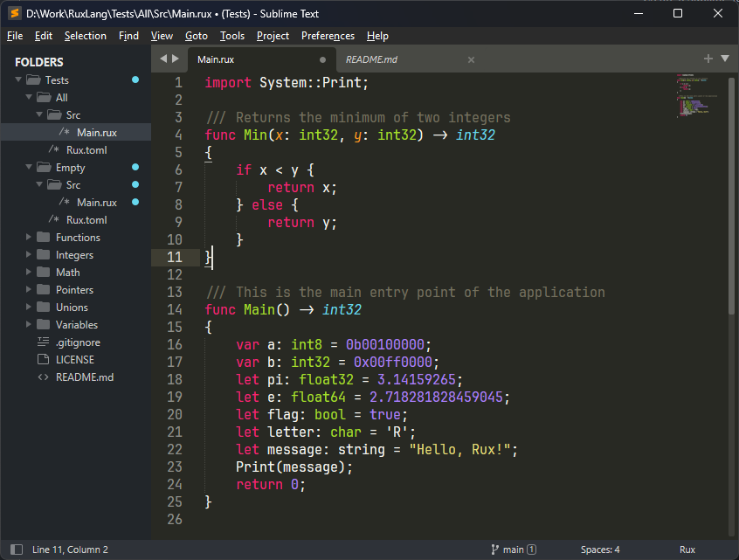Click line number 14 in gutter
This screenshot has width=739, height=560.
click(175, 309)
